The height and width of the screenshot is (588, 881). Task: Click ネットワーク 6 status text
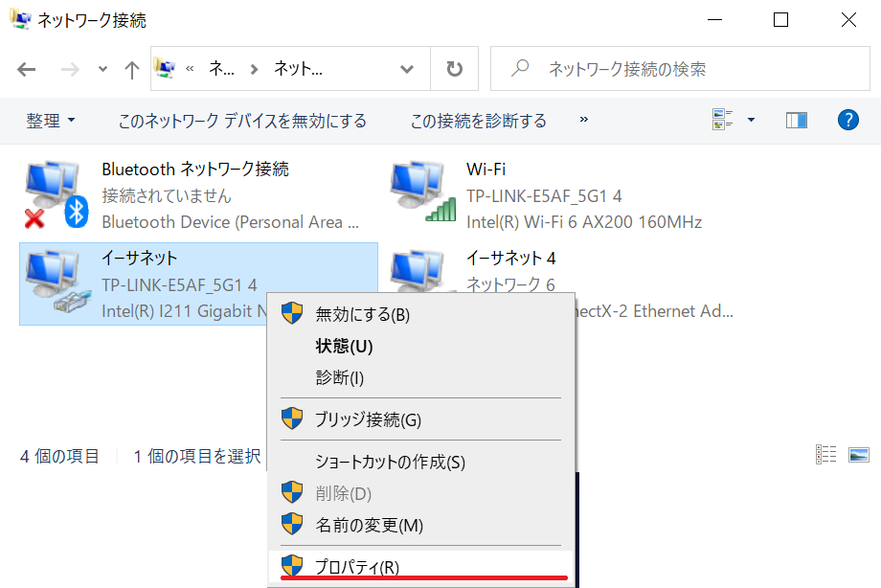click(x=510, y=284)
